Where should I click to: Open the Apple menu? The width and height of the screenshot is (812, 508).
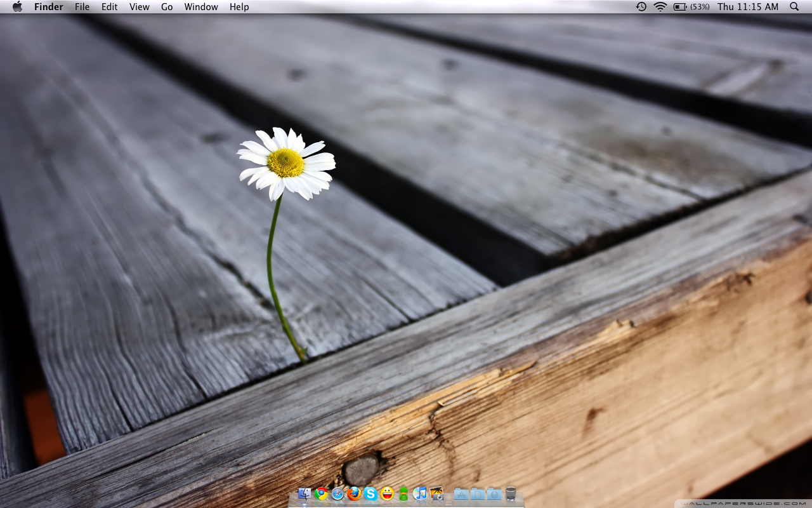pyautogui.click(x=17, y=6)
